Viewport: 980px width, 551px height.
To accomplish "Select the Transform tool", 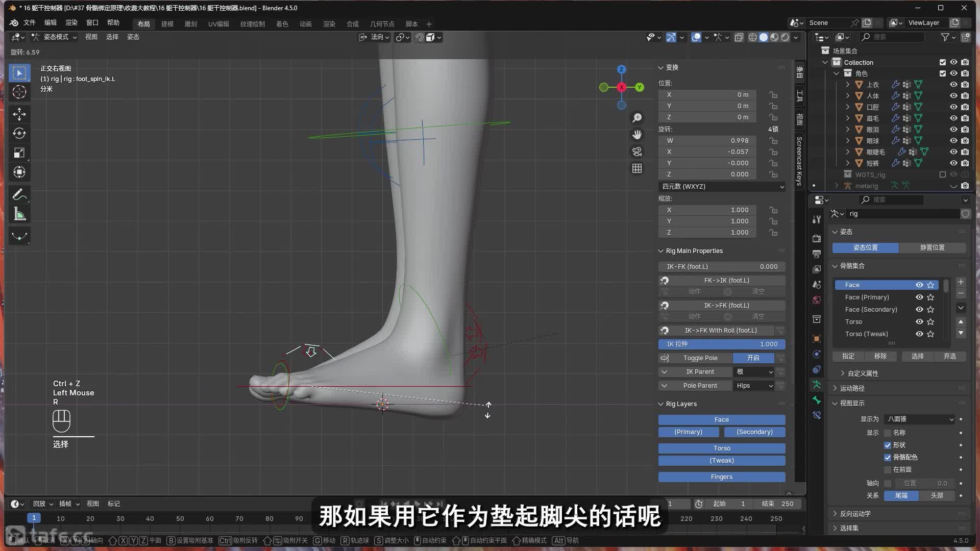I will coord(19,172).
